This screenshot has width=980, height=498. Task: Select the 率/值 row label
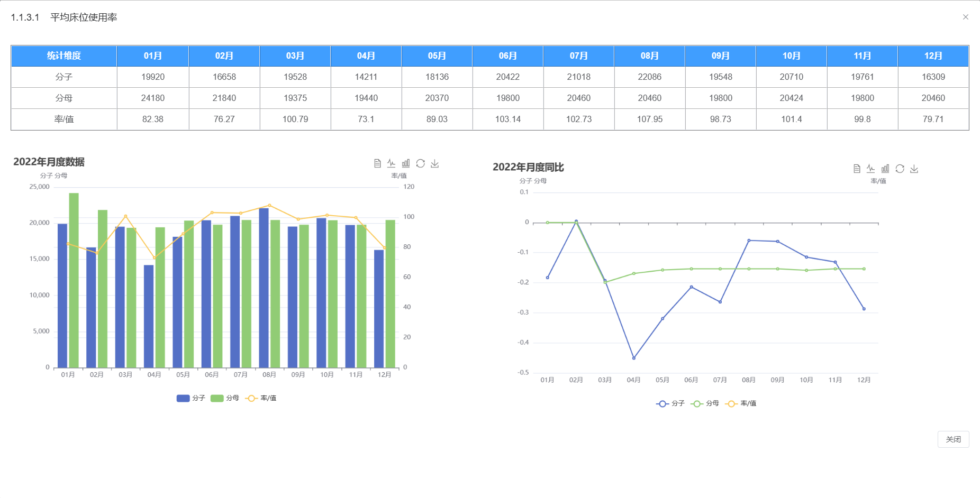64,119
